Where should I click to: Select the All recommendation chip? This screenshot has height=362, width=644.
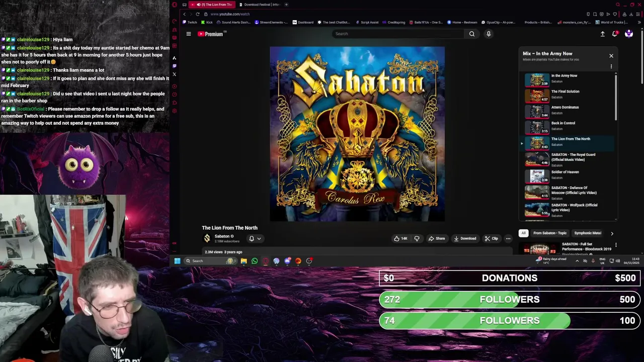[x=523, y=233]
